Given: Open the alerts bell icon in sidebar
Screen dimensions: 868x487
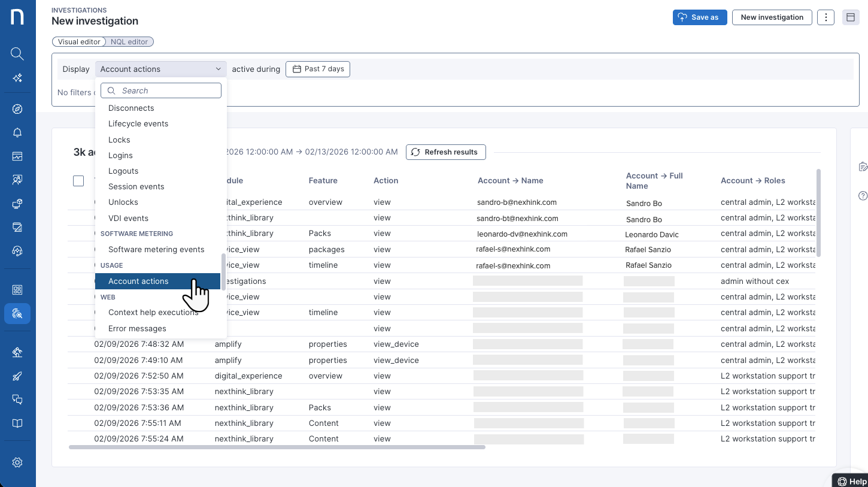Looking at the screenshot, I should click(x=17, y=132).
